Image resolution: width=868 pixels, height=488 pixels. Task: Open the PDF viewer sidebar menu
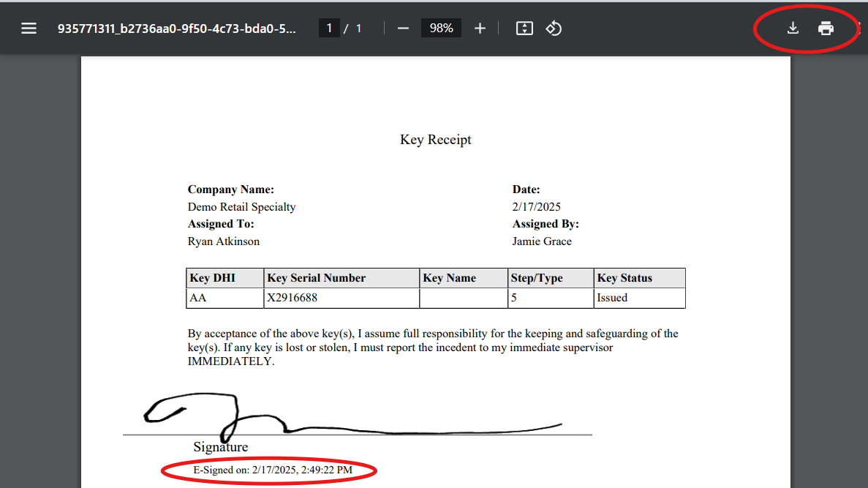click(29, 29)
